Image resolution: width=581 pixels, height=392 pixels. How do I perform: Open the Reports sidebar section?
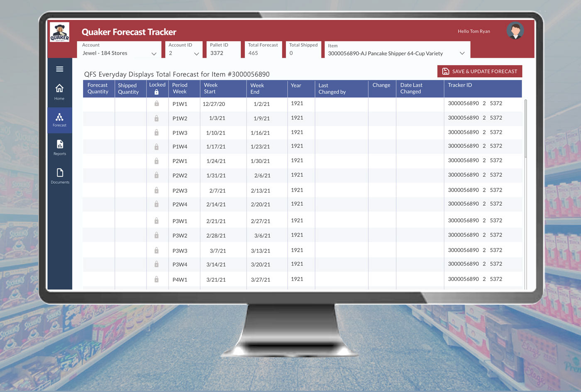(60, 148)
